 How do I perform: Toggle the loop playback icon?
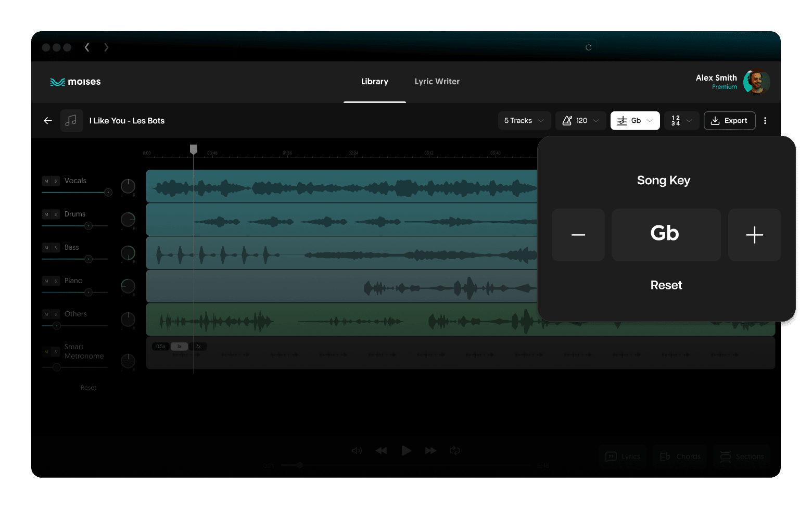[x=455, y=451]
